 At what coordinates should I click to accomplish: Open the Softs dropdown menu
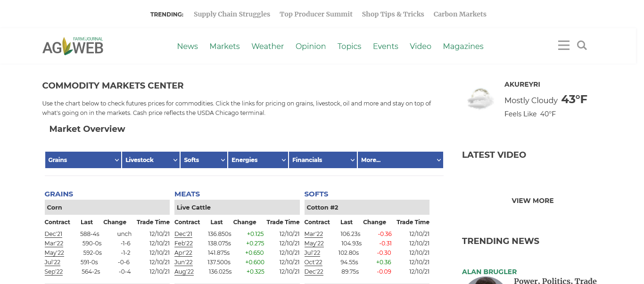pos(204,160)
